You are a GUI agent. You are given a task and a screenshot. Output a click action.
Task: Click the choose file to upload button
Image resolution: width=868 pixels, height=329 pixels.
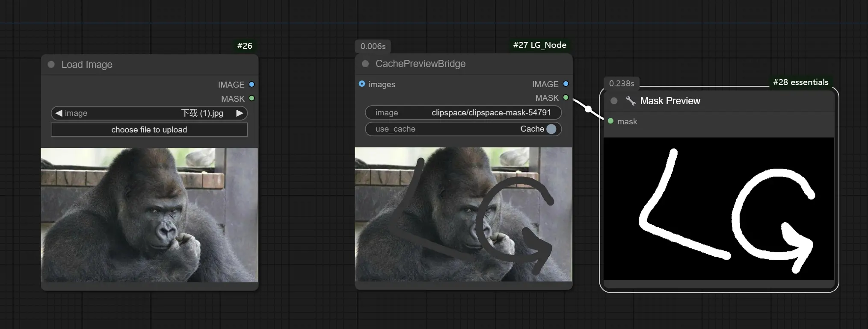tap(149, 130)
